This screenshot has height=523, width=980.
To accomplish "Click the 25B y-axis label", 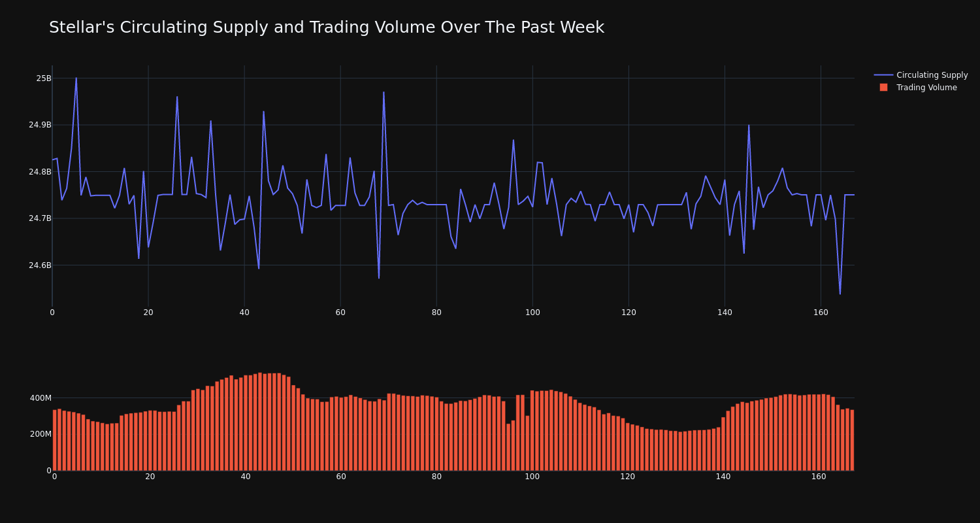I will (x=43, y=78).
